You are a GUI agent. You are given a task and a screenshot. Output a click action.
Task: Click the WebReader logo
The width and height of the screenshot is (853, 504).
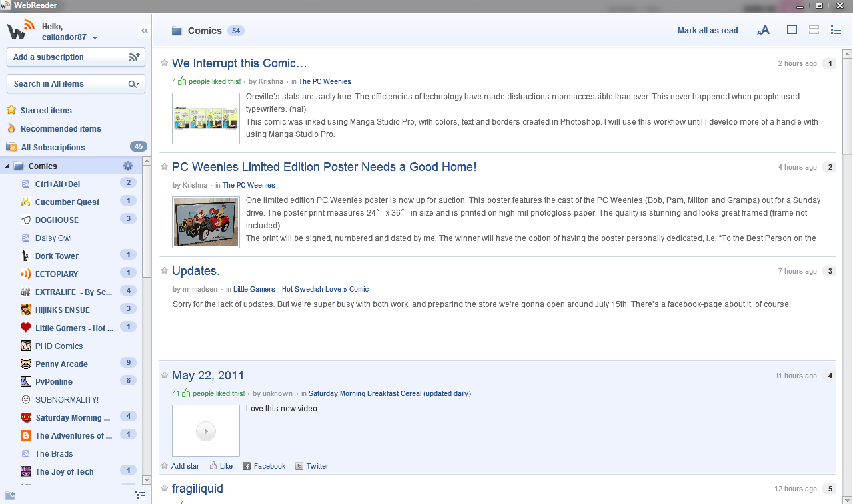pyautogui.click(x=21, y=31)
